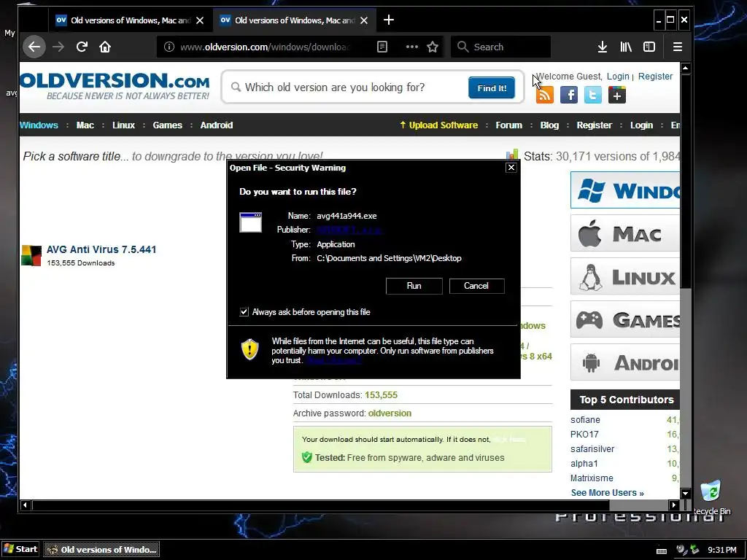
Task: Open the Windows Start button
Action: coord(20,549)
